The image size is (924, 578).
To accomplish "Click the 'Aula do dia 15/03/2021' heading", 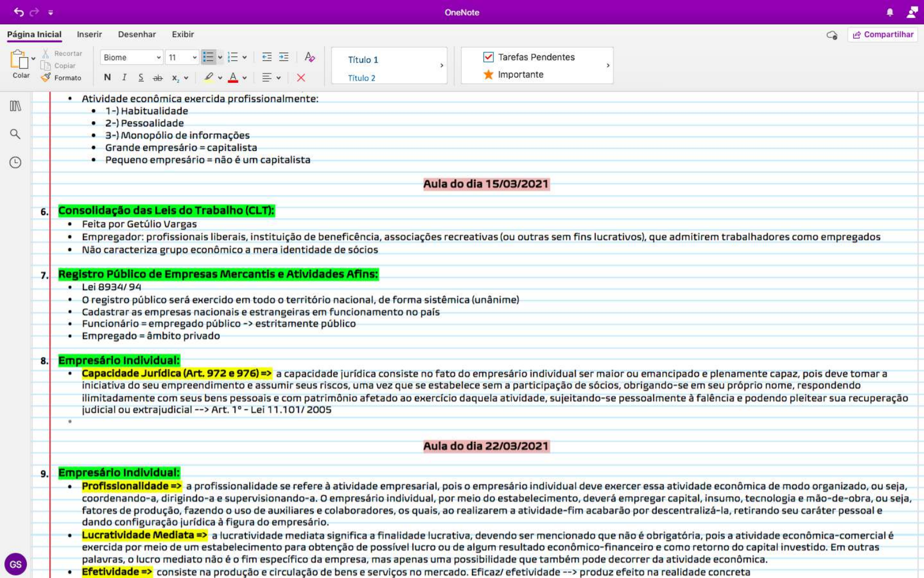I will (486, 184).
